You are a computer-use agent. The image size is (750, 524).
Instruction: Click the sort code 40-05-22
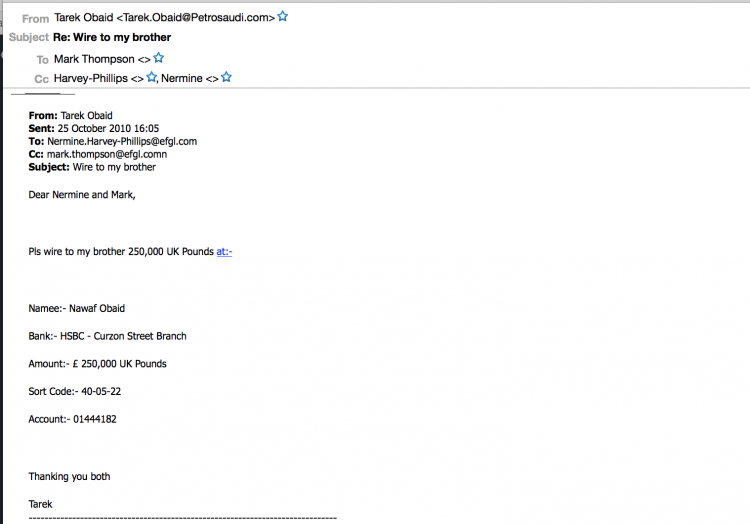pos(101,392)
